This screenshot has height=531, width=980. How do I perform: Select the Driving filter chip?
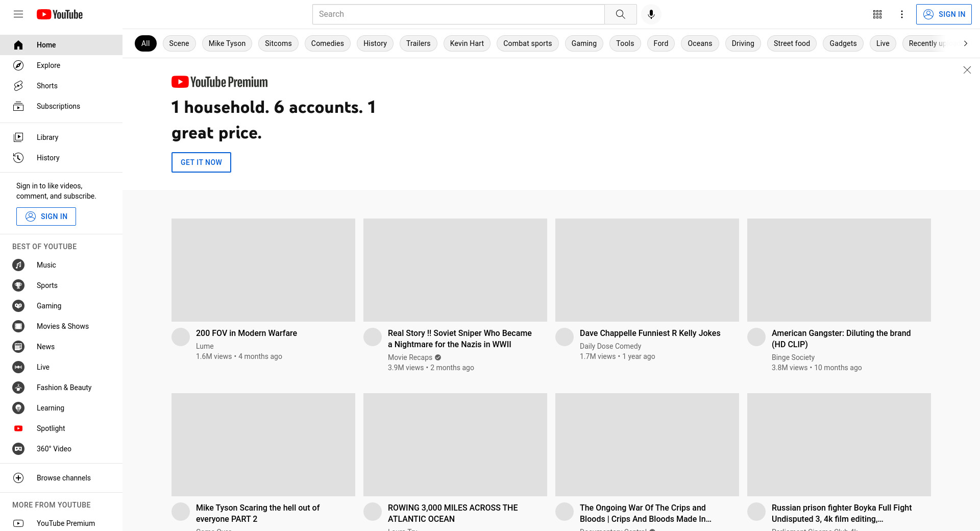click(x=743, y=43)
